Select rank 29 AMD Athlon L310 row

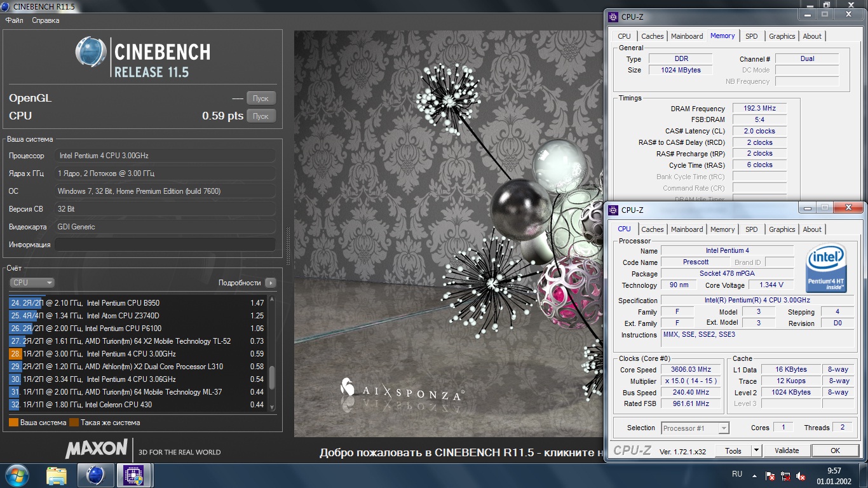click(x=138, y=367)
